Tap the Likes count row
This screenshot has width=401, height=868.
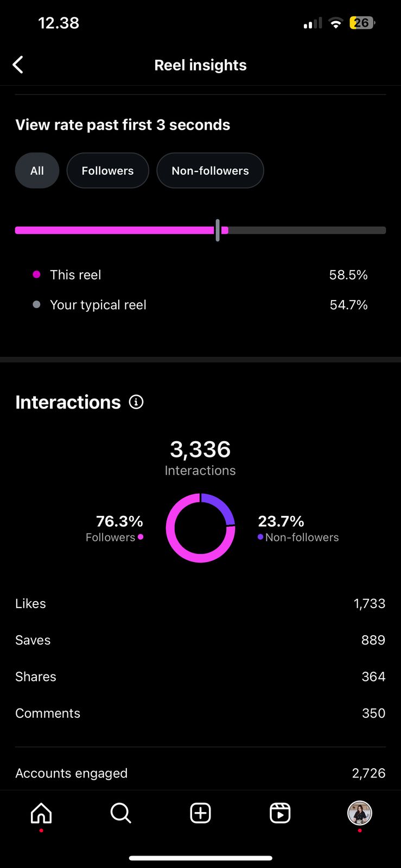tap(200, 604)
